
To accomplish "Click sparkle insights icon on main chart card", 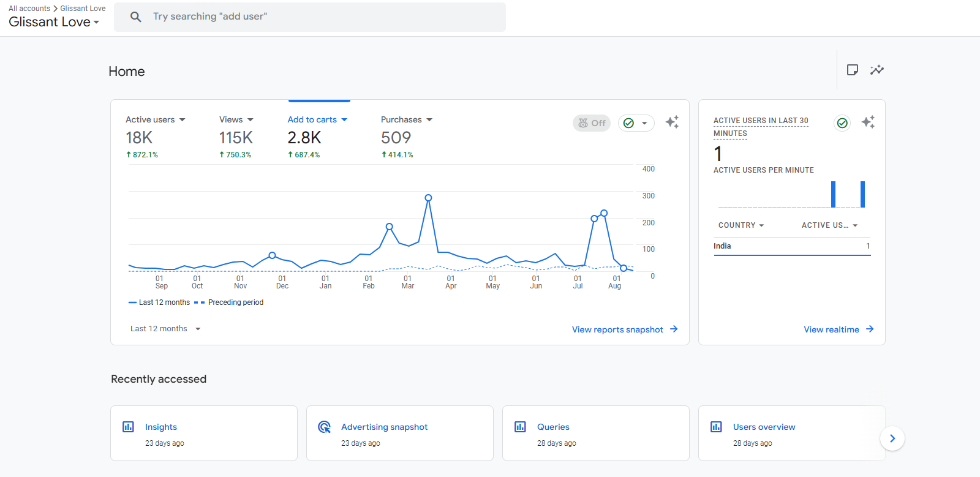I will click(x=672, y=122).
